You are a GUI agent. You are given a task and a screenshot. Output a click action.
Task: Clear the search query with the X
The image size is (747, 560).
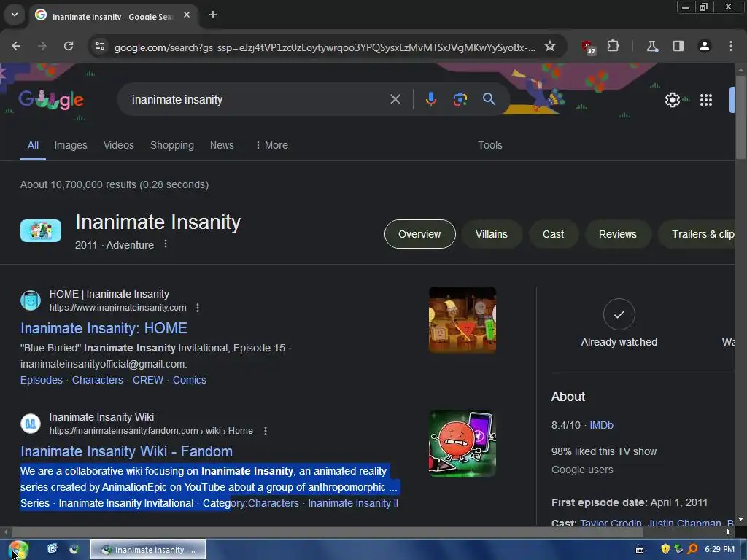(395, 99)
